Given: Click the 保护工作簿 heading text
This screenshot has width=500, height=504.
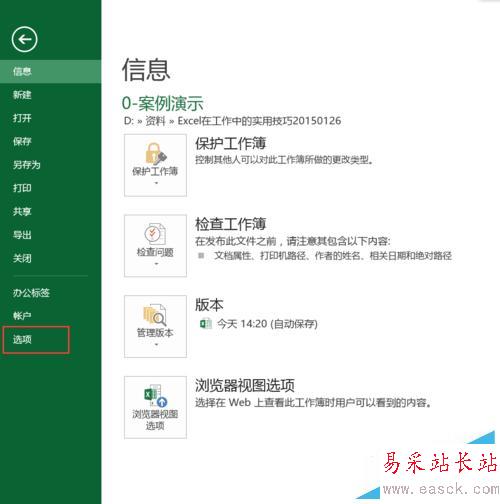Looking at the screenshot, I should coord(230,143).
